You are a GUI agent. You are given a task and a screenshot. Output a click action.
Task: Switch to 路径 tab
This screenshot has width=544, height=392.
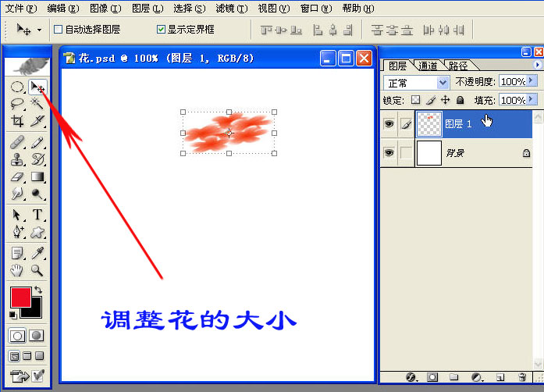point(457,66)
